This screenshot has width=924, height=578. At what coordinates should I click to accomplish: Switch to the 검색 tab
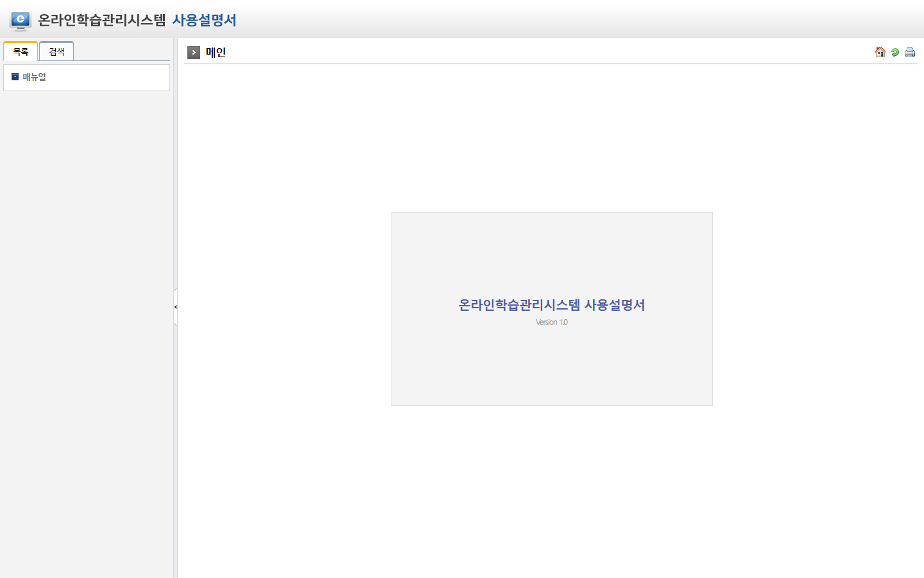coord(56,51)
